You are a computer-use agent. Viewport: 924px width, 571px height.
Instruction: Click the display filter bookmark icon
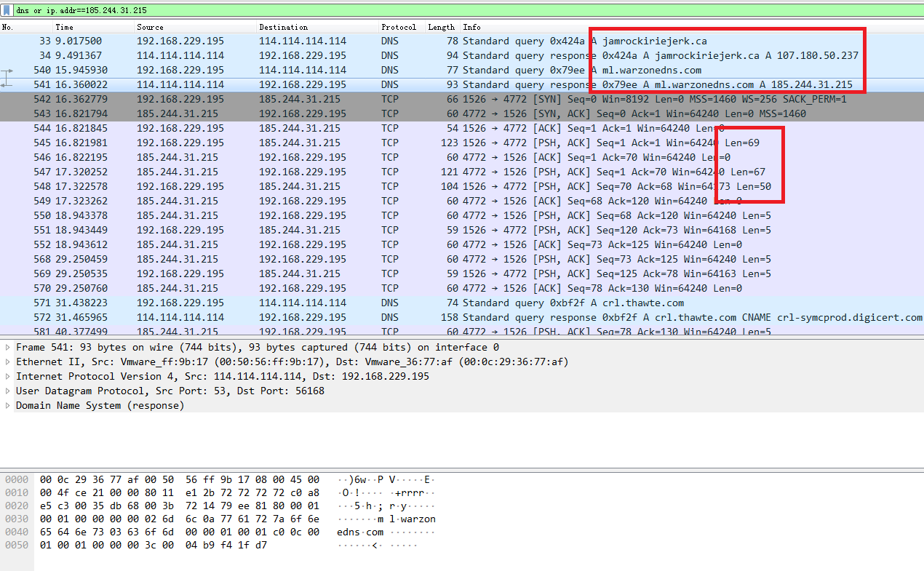tap(7, 11)
